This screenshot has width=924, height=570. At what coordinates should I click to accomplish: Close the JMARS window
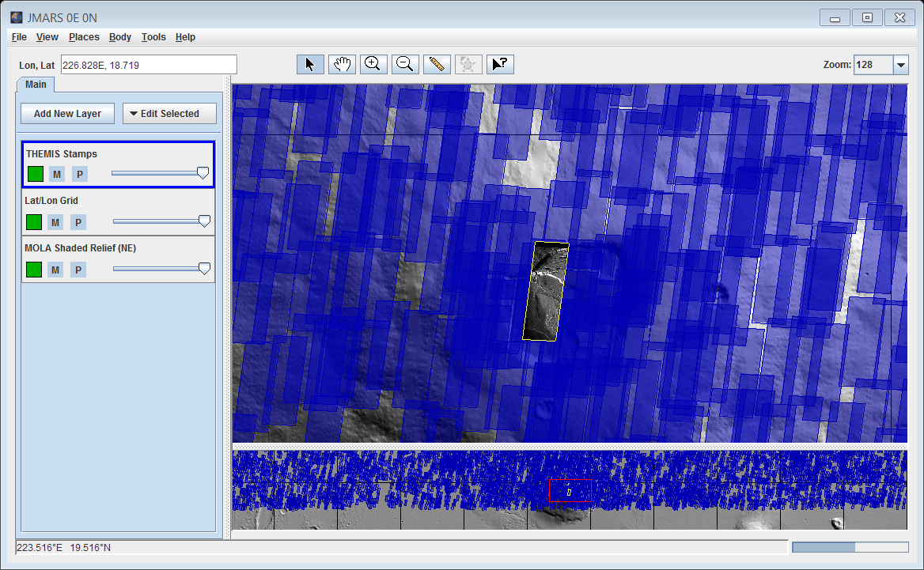click(899, 17)
